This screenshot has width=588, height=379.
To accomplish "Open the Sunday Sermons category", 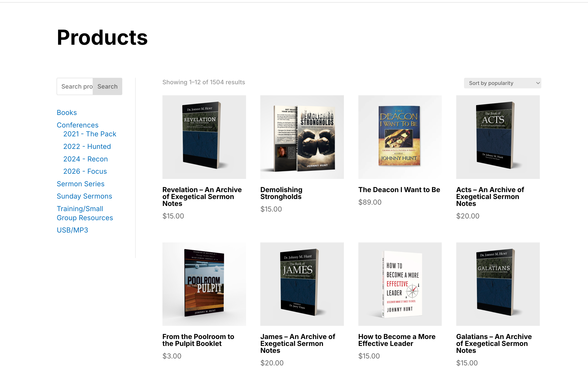I will coord(84,196).
